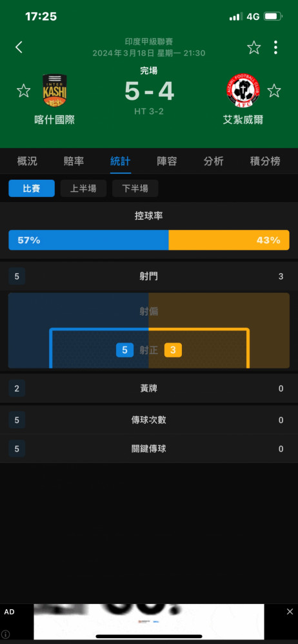Open the Inter Kashi team logo
This screenshot has width=298, height=644.
point(55,91)
